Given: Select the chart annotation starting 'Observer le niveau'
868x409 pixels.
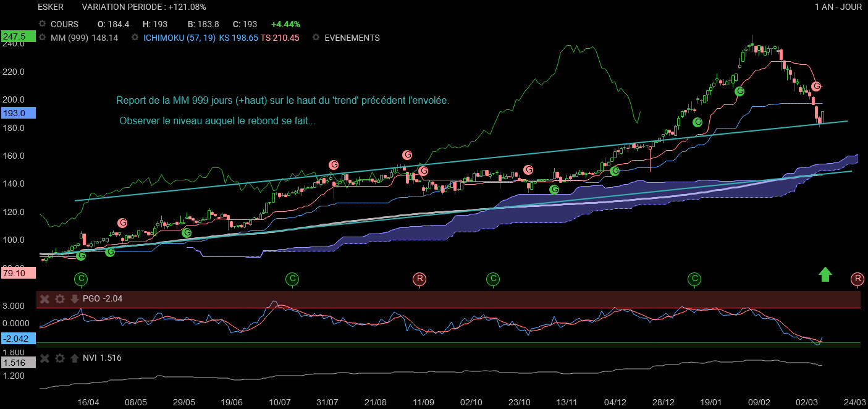Looking at the screenshot, I should click(x=217, y=121).
